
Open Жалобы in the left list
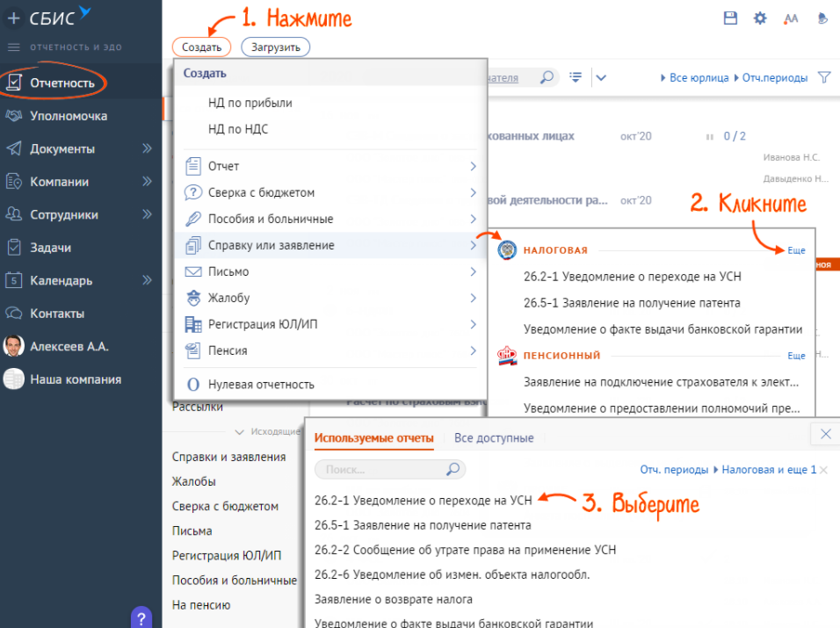pos(193,481)
